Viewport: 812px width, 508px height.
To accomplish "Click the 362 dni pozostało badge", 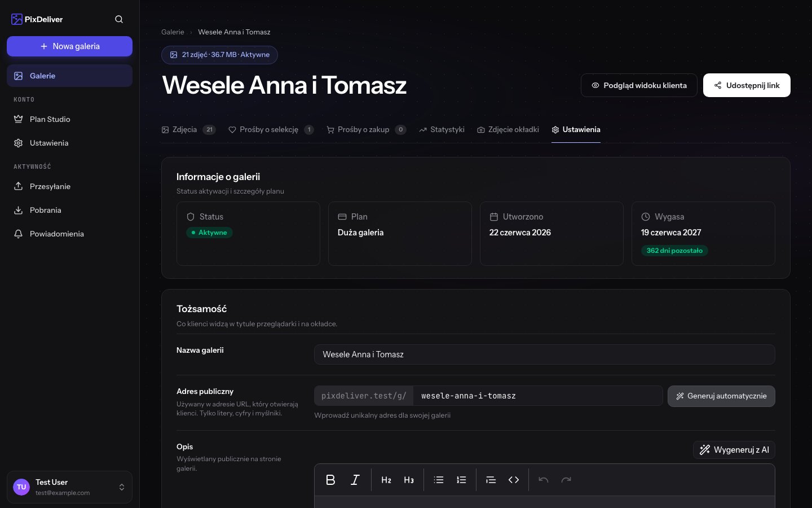I will 674,251.
